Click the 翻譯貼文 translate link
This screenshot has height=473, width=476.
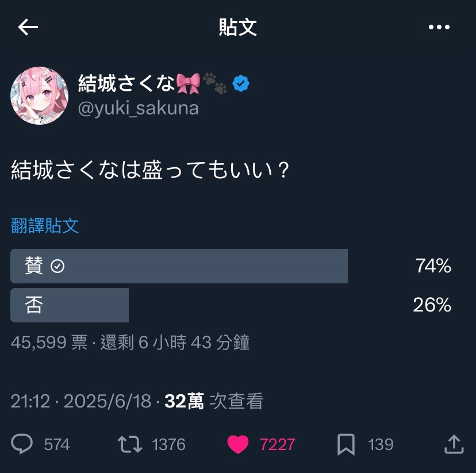pos(46,226)
